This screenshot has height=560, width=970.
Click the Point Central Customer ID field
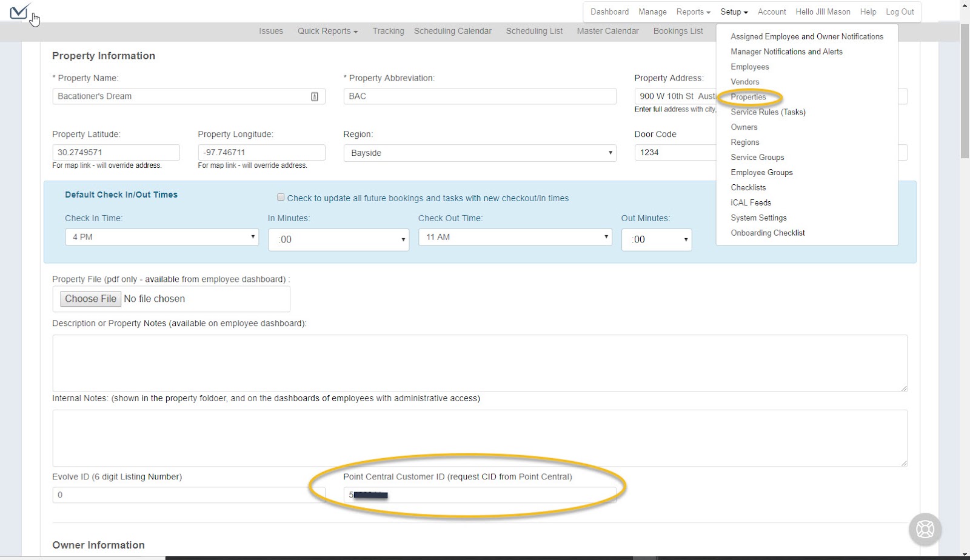click(479, 495)
